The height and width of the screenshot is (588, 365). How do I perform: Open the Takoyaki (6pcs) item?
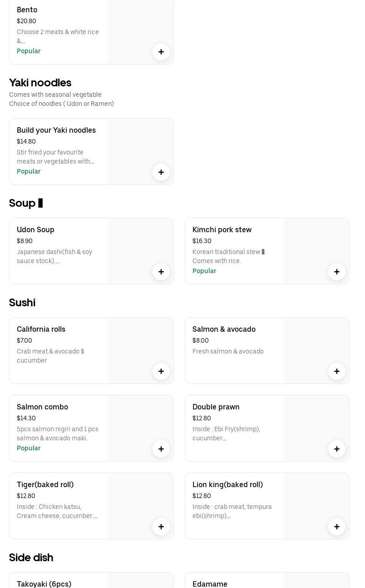[x=44, y=583]
